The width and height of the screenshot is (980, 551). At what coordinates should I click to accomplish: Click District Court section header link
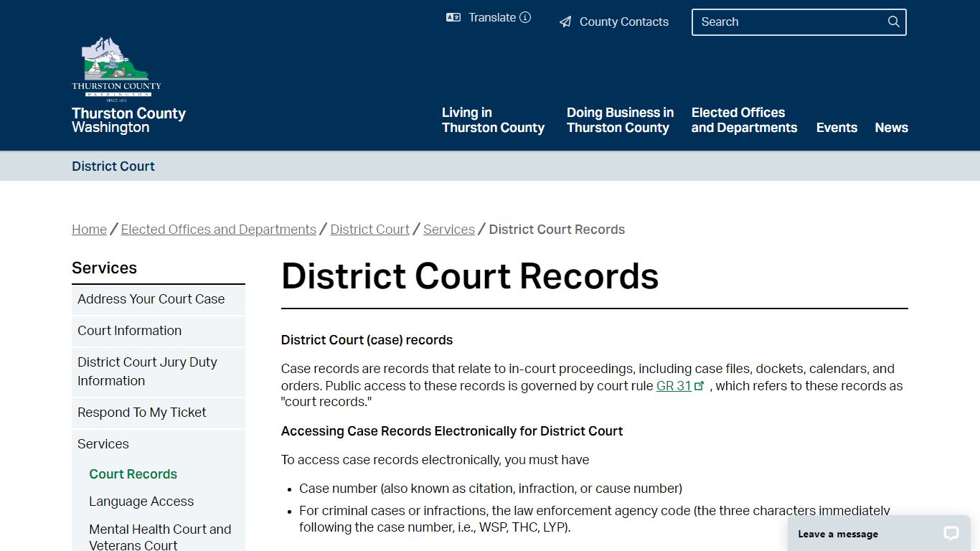113,166
